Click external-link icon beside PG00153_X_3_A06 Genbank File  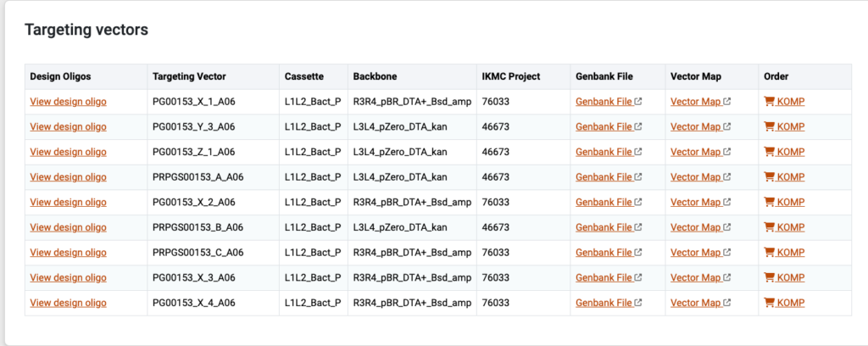coord(638,278)
